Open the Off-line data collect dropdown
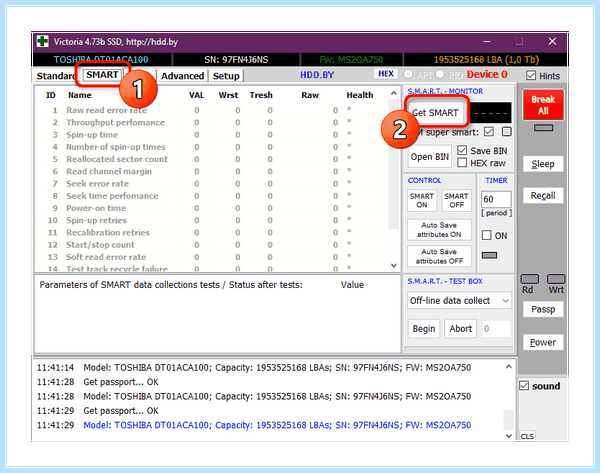 point(460,300)
